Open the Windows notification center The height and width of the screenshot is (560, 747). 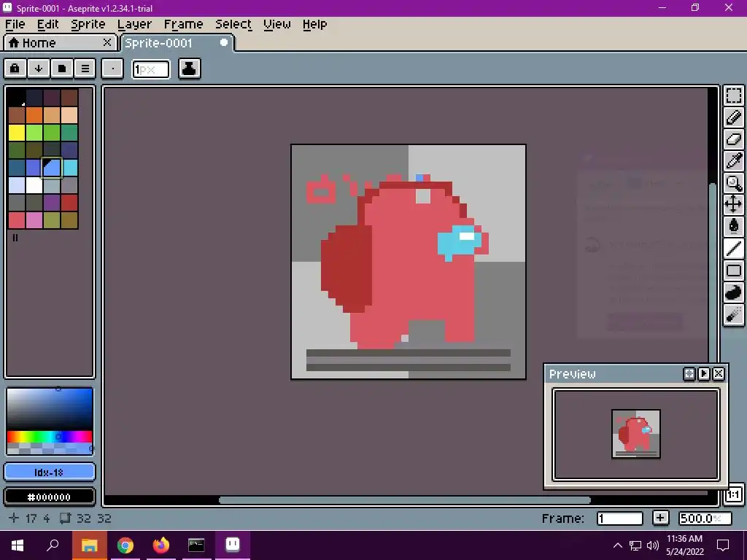point(723,545)
